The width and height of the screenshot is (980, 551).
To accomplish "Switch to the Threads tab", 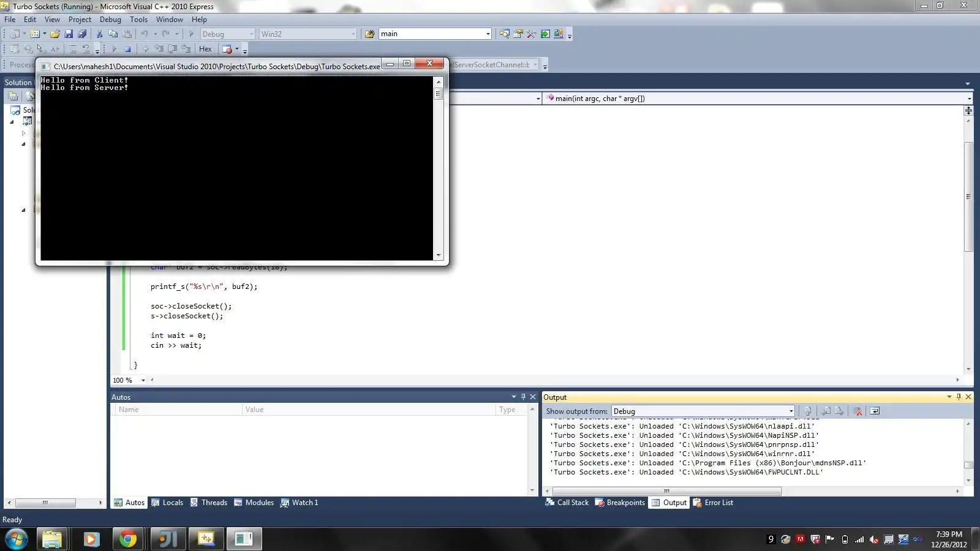I will [208, 503].
